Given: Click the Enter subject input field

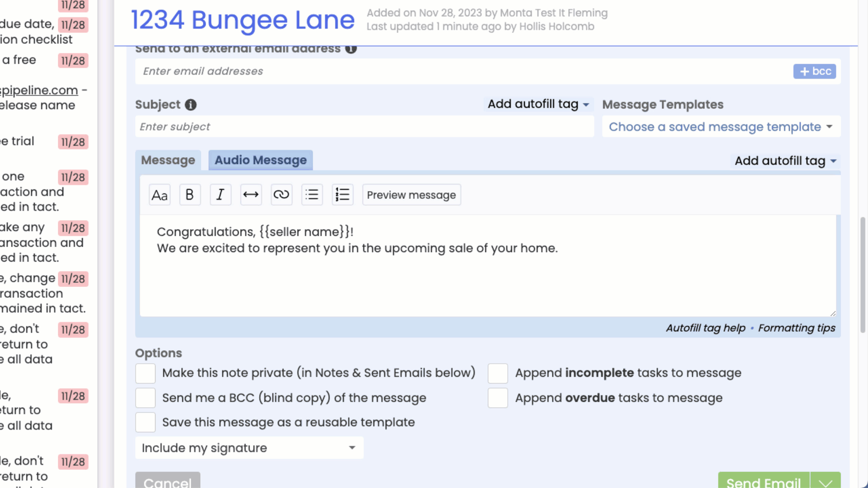Looking at the screenshot, I should coord(364,127).
